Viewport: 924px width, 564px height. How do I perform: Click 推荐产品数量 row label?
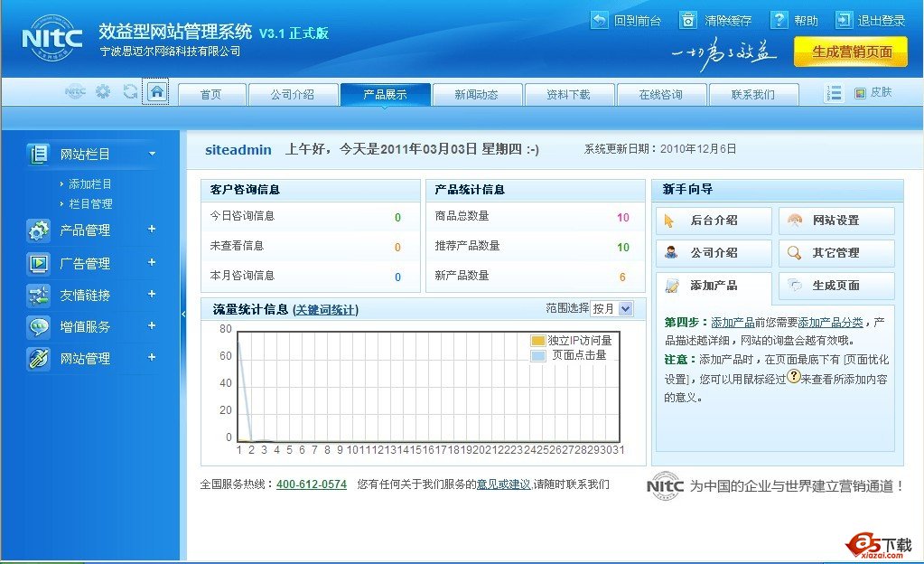click(467, 246)
